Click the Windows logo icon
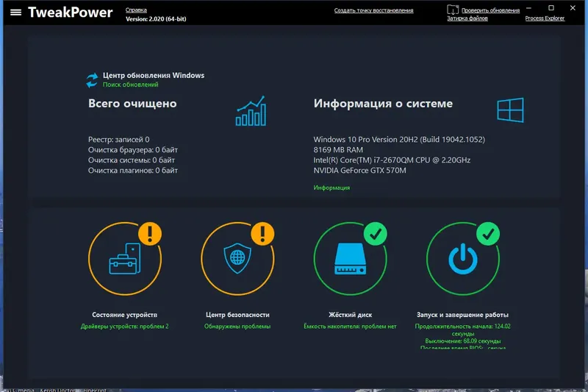This screenshot has height=392, width=588. [510, 110]
